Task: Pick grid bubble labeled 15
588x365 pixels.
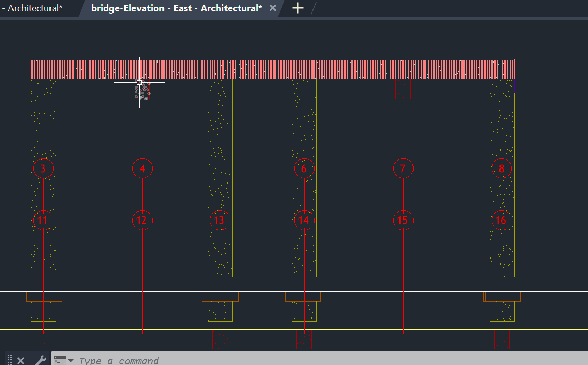Action: tap(403, 221)
